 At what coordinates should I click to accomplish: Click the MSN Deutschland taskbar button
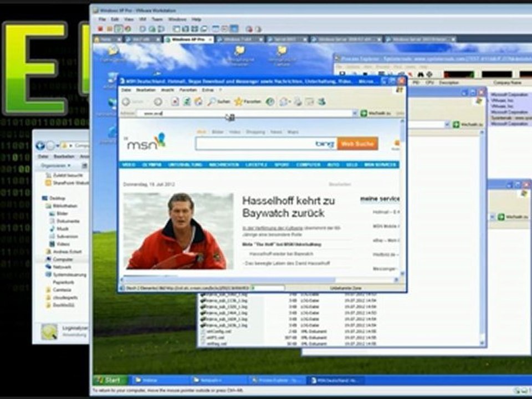tap(334, 380)
